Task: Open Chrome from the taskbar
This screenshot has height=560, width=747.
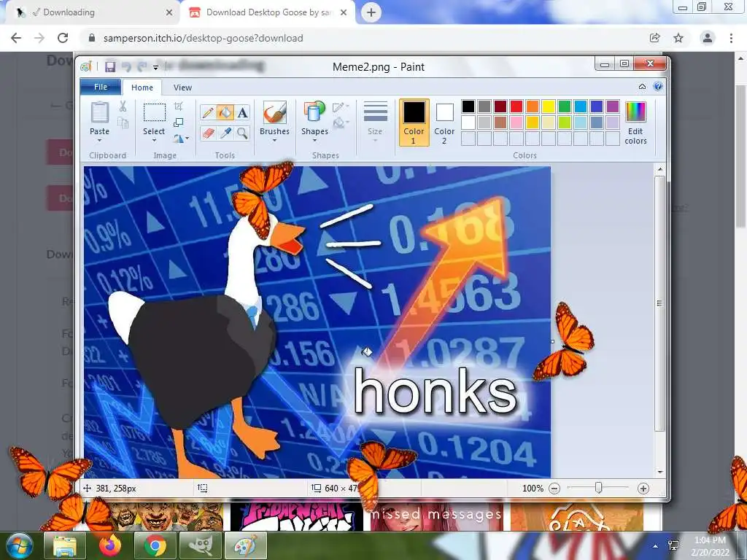Action: (x=155, y=545)
